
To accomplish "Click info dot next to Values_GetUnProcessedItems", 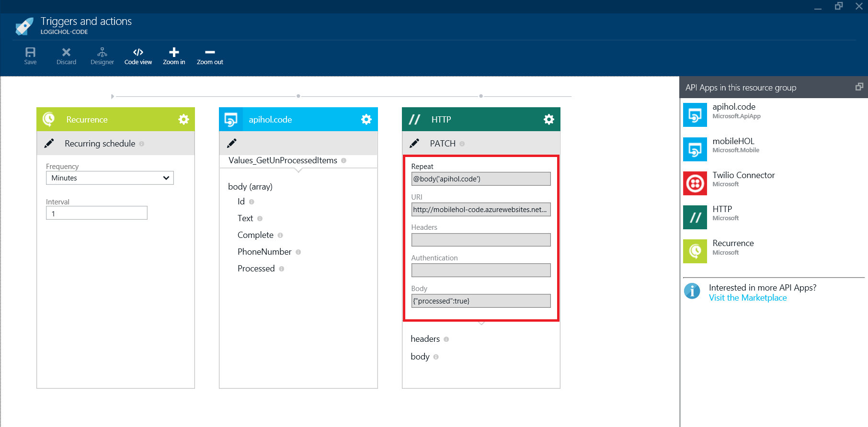I will (x=344, y=160).
